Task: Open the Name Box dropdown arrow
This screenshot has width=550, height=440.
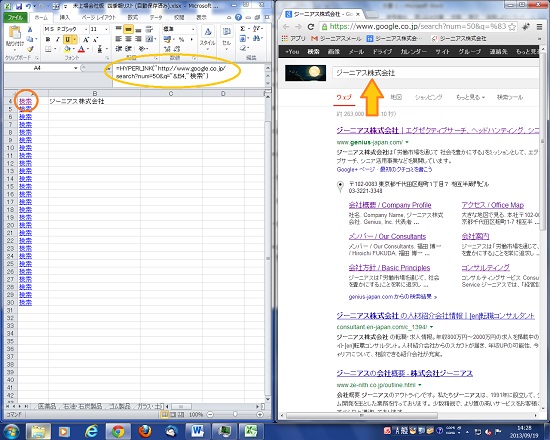Action: pos(76,68)
